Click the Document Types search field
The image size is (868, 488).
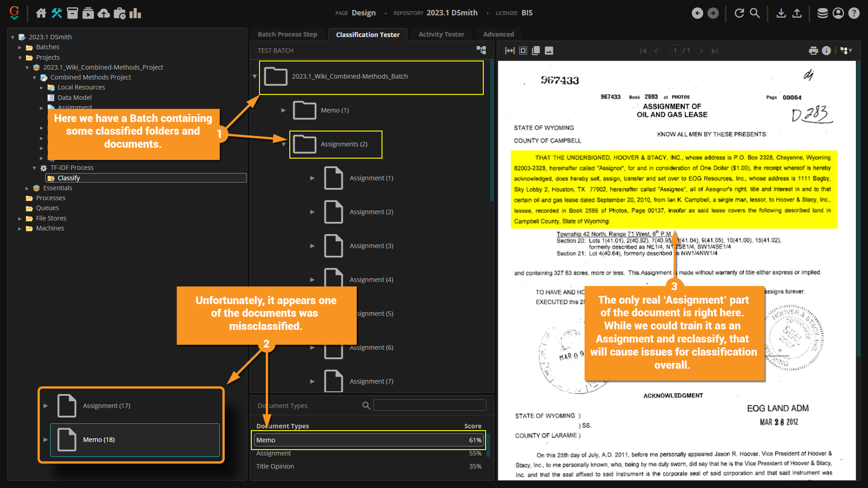tap(429, 405)
